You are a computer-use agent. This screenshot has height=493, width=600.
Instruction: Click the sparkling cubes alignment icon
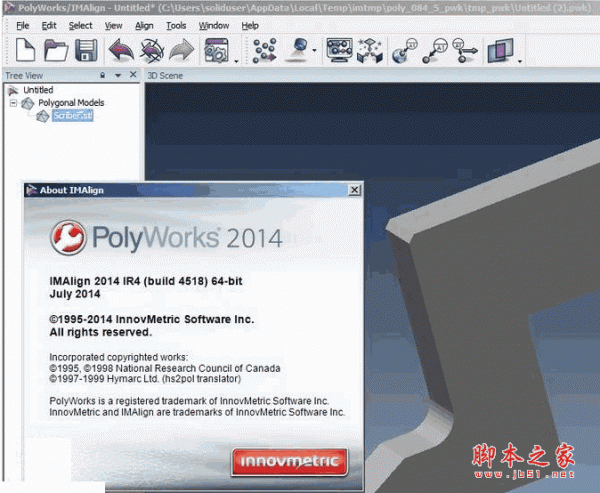click(370, 50)
